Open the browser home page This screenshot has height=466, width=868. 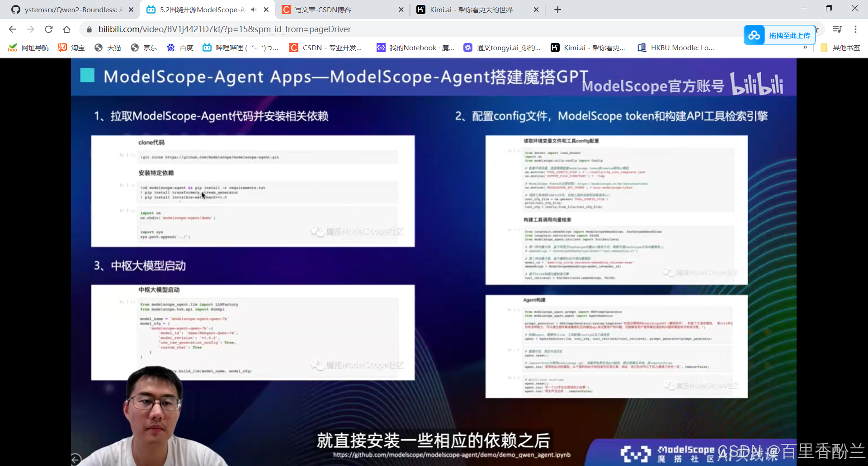pyautogui.click(x=66, y=29)
